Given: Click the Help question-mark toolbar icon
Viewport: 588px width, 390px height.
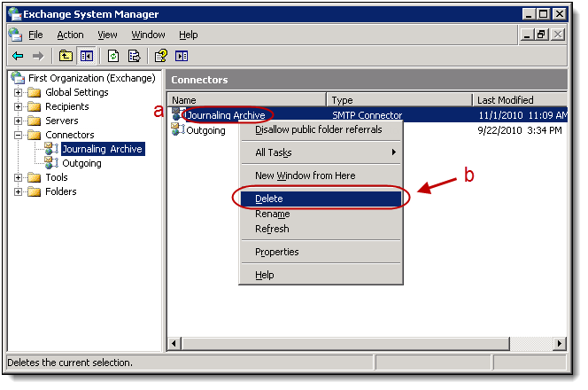Looking at the screenshot, I should [x=161, y=57].
